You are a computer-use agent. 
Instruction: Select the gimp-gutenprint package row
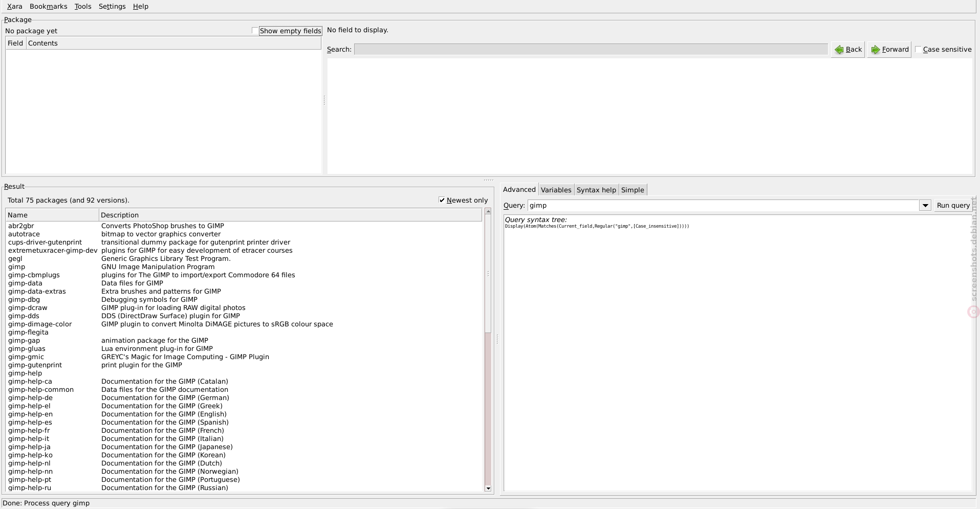(x=244, y=365)
